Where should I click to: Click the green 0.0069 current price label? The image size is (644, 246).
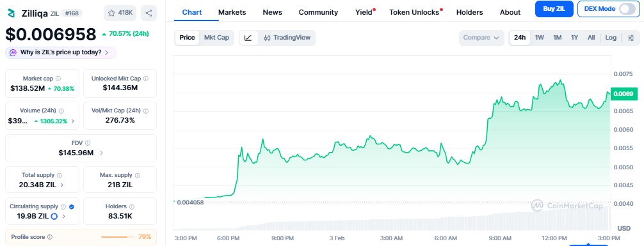click(624, 94)
